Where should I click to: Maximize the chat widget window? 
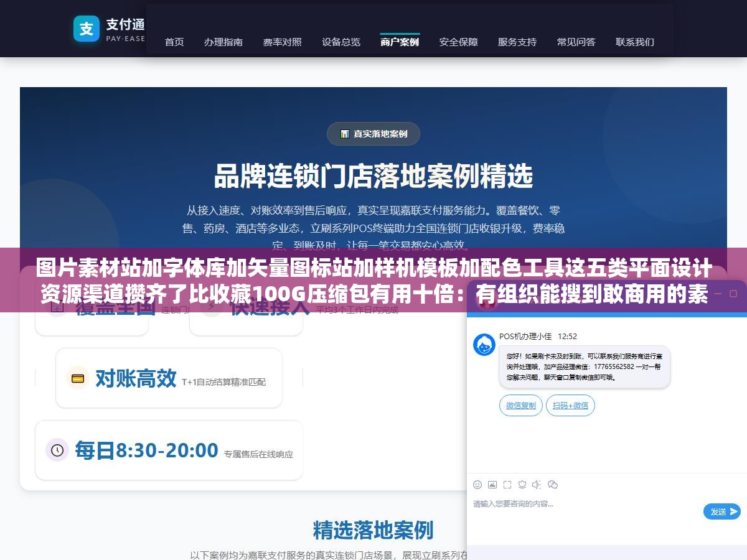733,292
